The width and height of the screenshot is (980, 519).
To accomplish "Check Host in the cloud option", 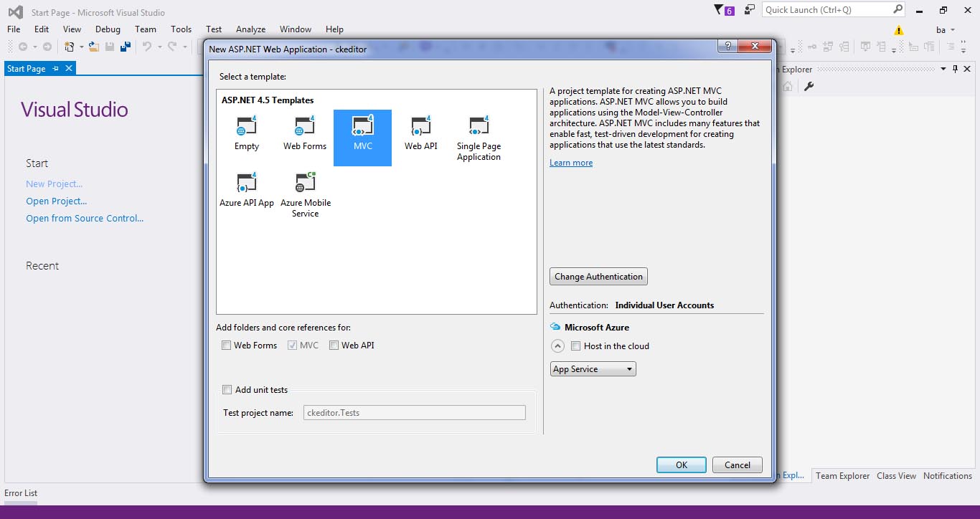I will [575, 346].
